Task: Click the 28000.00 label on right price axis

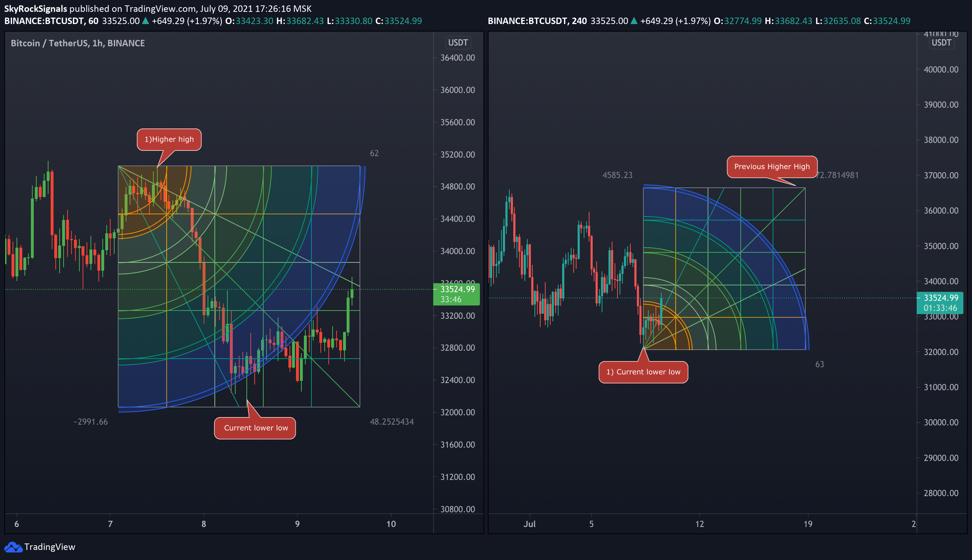Action: click(941, 493)
